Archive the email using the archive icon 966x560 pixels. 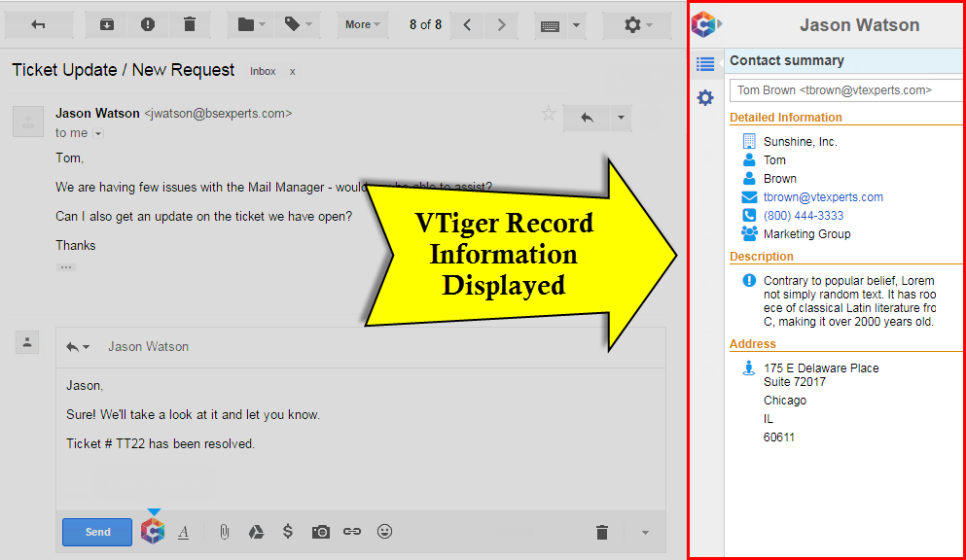click(106, 24)
